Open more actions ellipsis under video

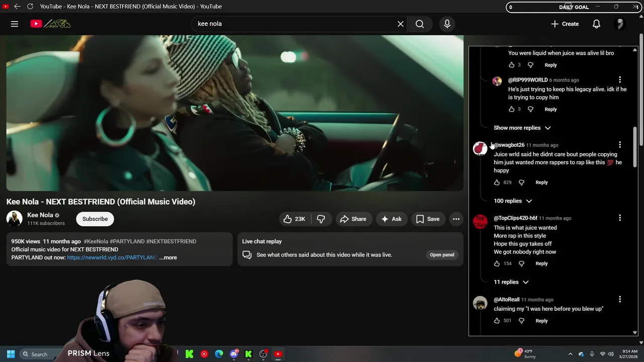point(456,219)
